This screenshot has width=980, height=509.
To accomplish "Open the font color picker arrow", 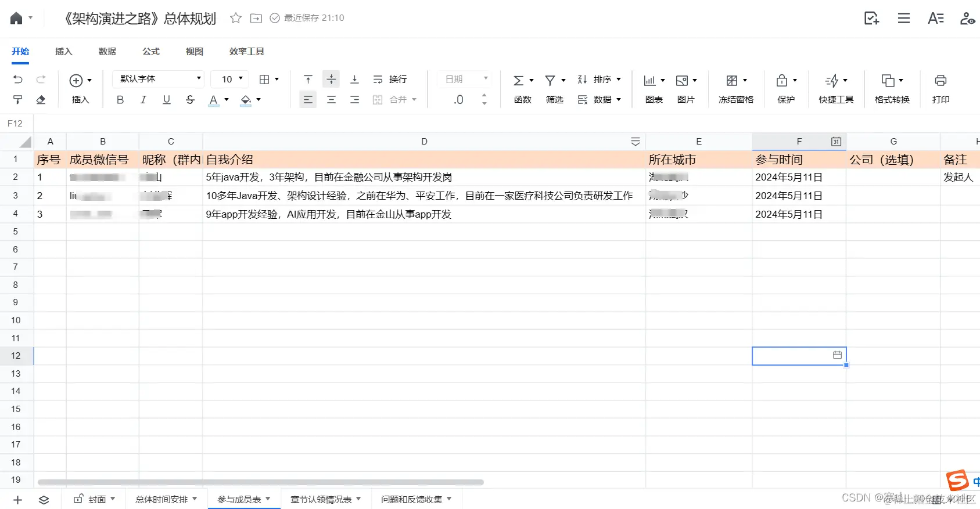I will pyautogui.click(x=227, y=100).
